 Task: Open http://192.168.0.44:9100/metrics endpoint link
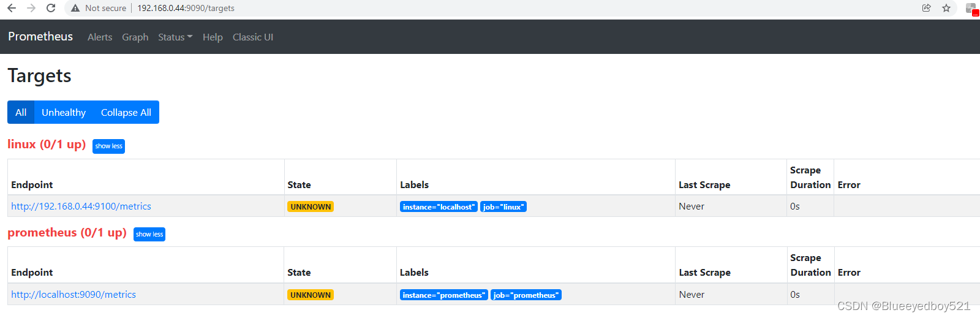pos(81,206)
